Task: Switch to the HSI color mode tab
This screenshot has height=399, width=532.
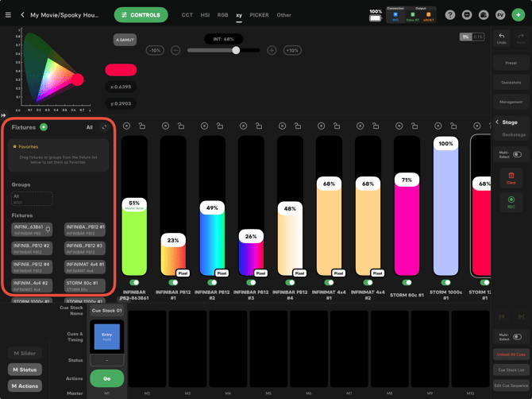Action: pyautogui.click(x=205, y=15)
